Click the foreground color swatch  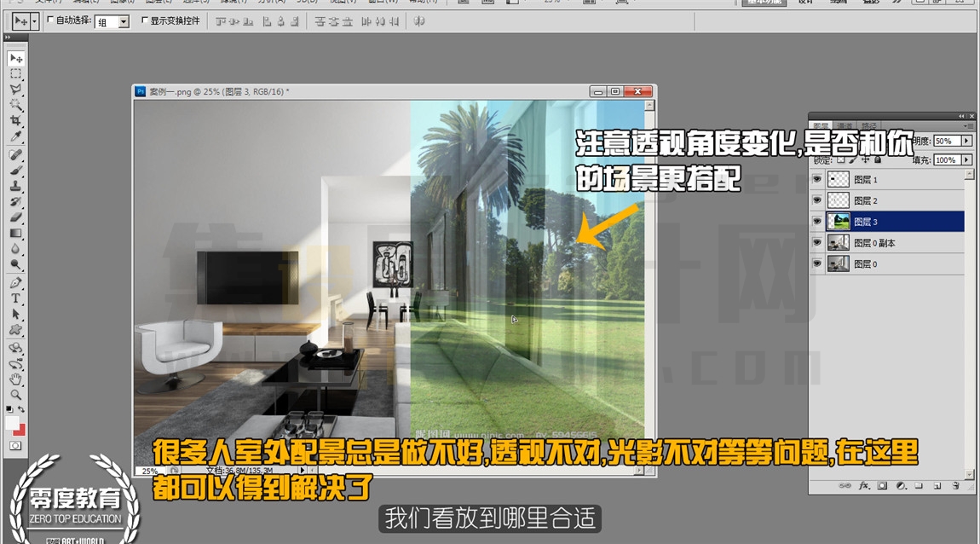(12, 423)
